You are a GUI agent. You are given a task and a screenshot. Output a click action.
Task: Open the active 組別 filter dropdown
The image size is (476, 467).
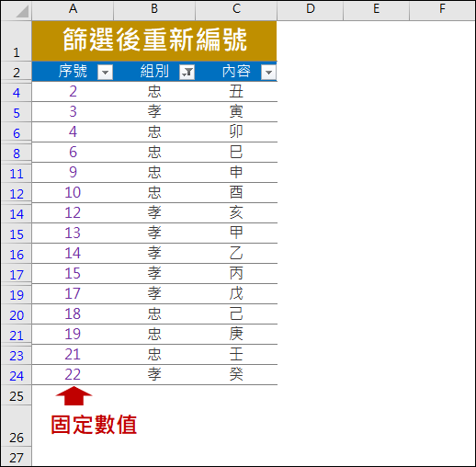187,73
